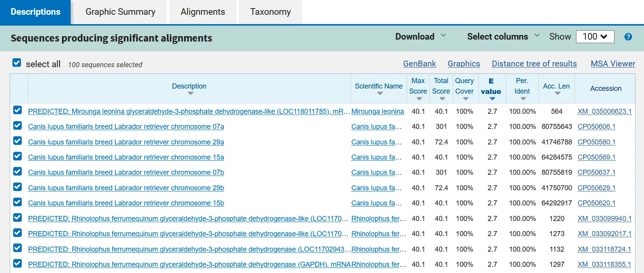
Task: Switch to the Graphic Summary tab
Action: click(120, 12)
